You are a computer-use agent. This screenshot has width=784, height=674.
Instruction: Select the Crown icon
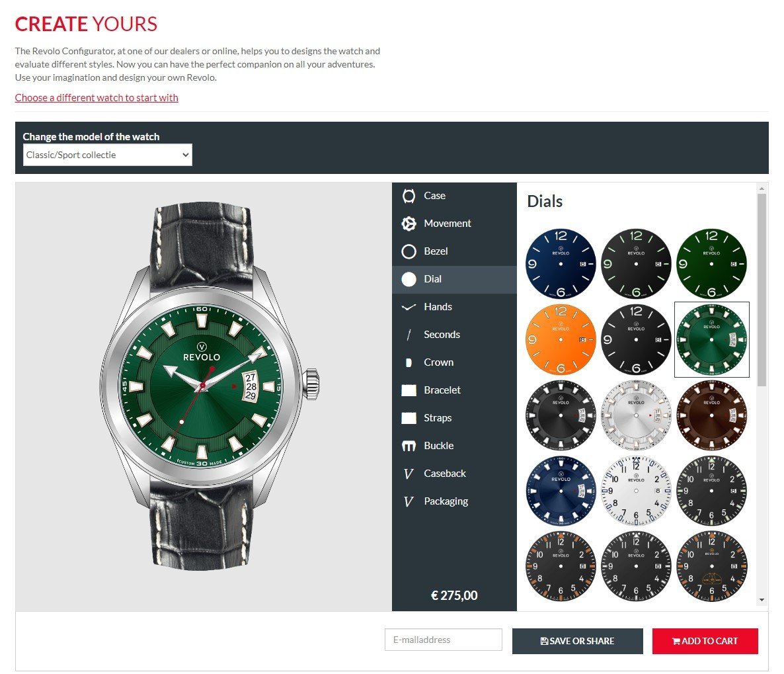[409, 362]
